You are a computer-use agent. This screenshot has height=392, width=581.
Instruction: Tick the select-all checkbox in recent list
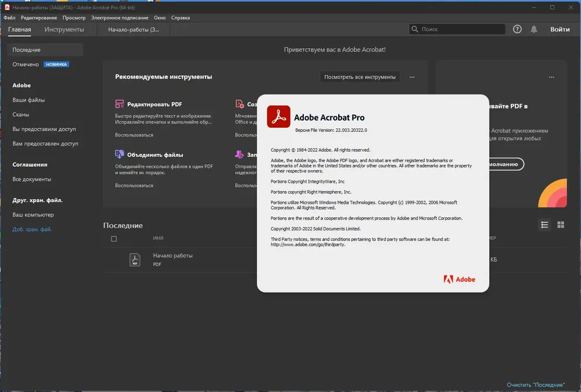tap(114, 239)
